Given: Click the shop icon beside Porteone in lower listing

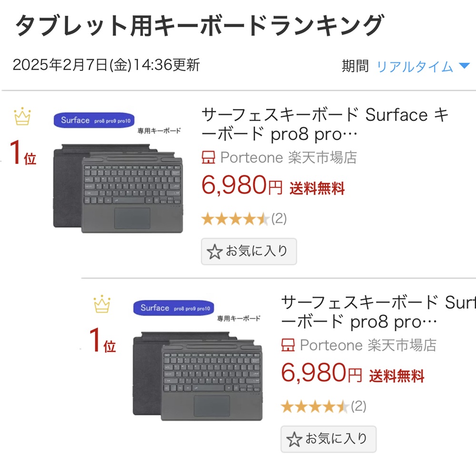Looking at the screenshot, I should point(288,345).
